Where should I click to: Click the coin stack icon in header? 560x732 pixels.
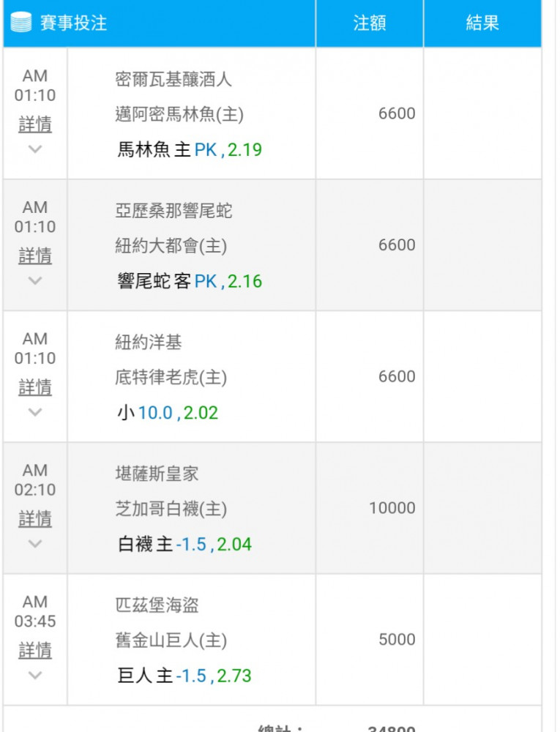(20, 23)
